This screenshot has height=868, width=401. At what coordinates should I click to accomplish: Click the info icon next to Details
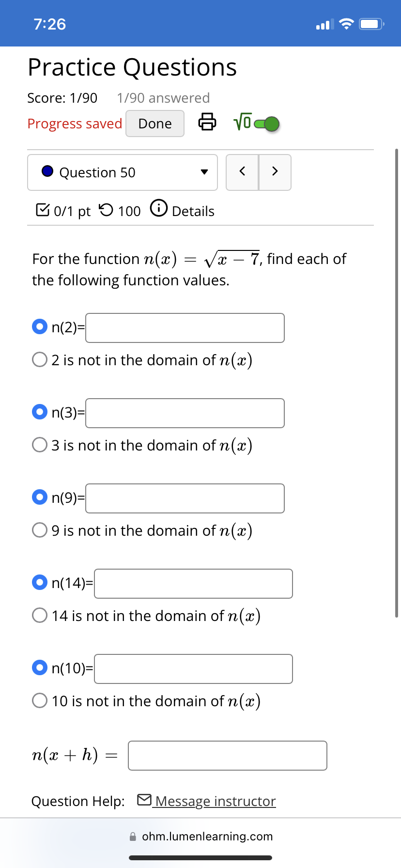pyautogui.click(x=158, y=209)
